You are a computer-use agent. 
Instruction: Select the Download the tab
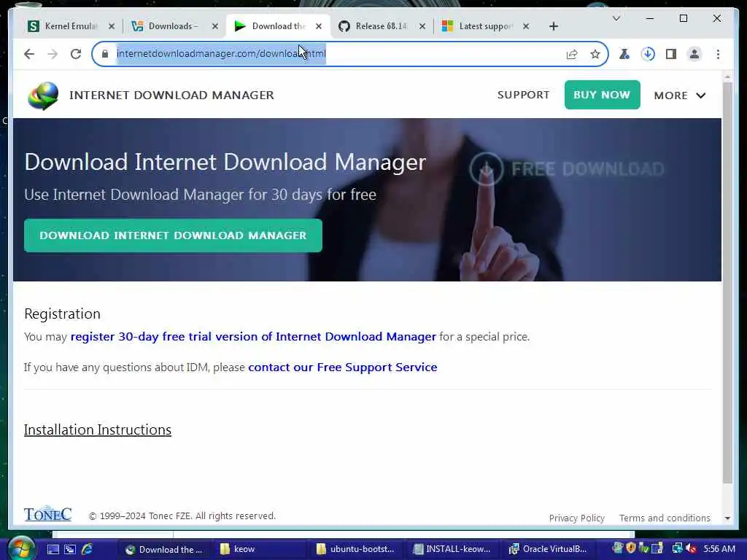coord(279,26)
